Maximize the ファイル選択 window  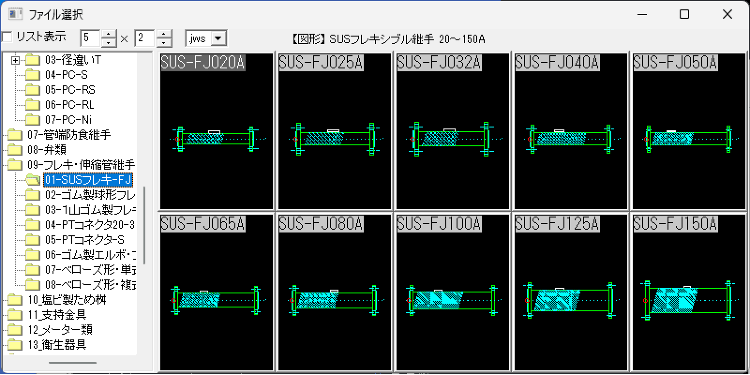(x=684, y=14)
